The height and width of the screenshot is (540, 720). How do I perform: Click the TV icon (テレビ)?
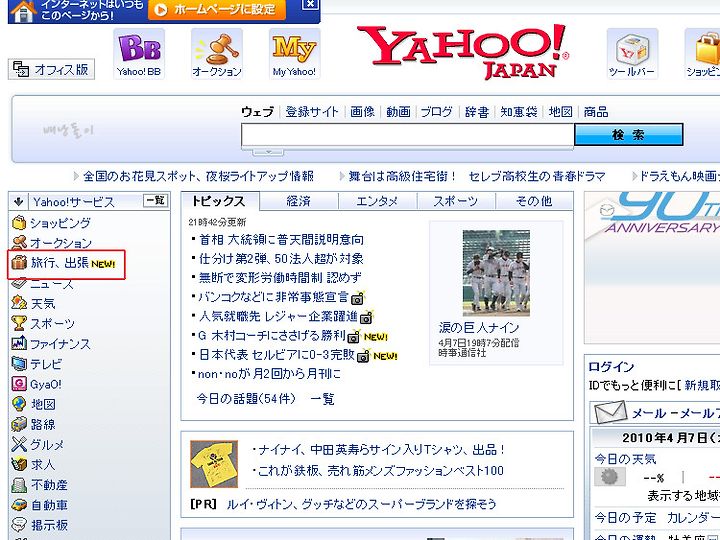[x=19, y=364]
